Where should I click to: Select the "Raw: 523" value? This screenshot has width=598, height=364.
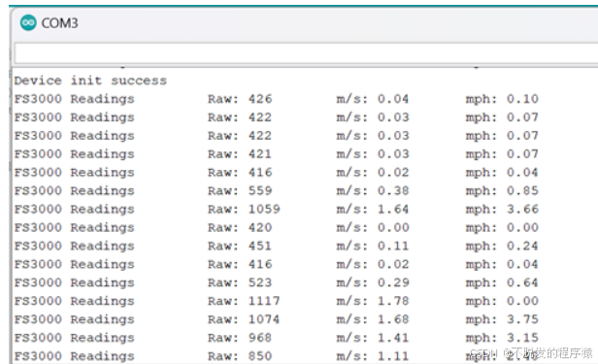(240, 282)
